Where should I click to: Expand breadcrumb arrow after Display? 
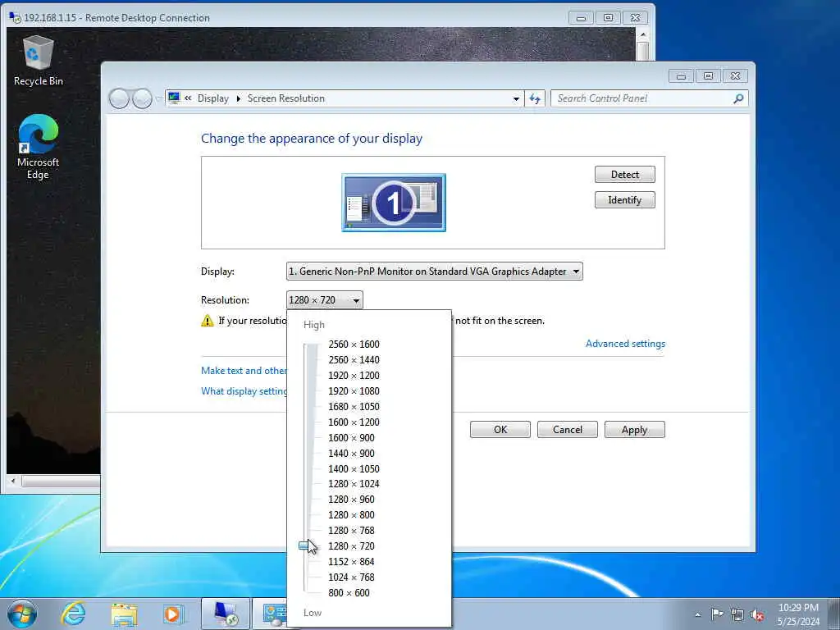point(239,98)
